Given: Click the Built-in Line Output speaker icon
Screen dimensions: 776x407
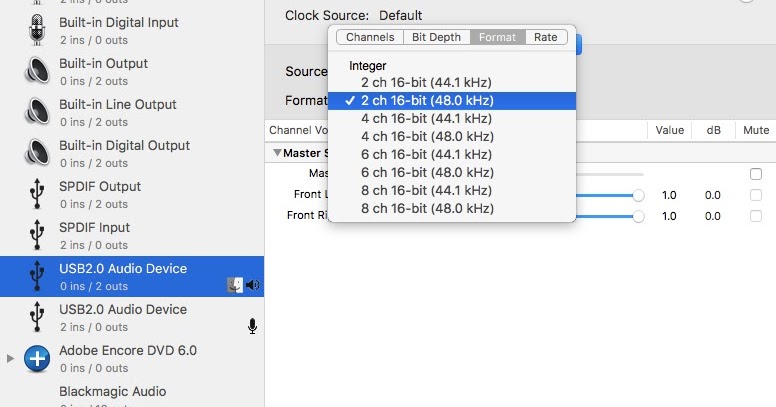Looking at the screenshot, I should [37, 112].
